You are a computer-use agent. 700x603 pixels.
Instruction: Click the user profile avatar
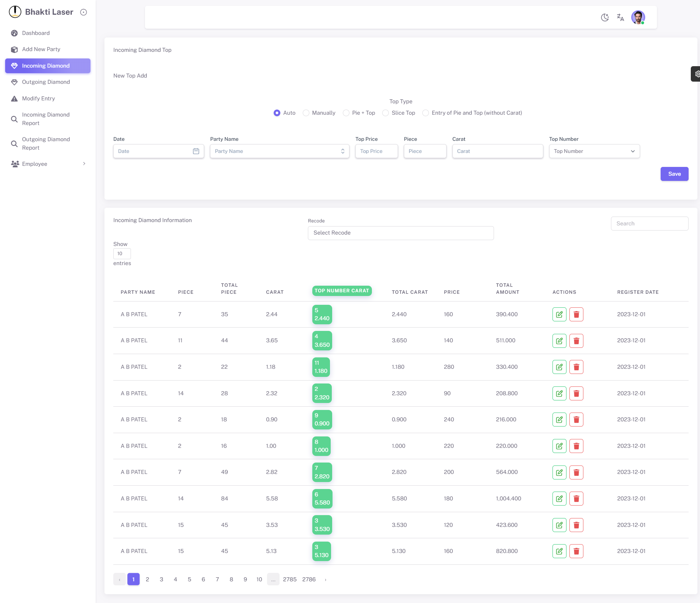pyautogui.click(x=638, y=17)
